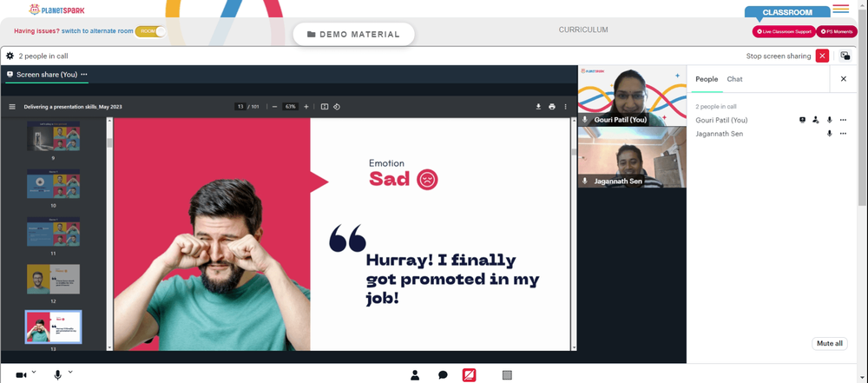This screenshot has width=868, height=383.
Task: Click the Mute all button
Action: coord(829,344)
